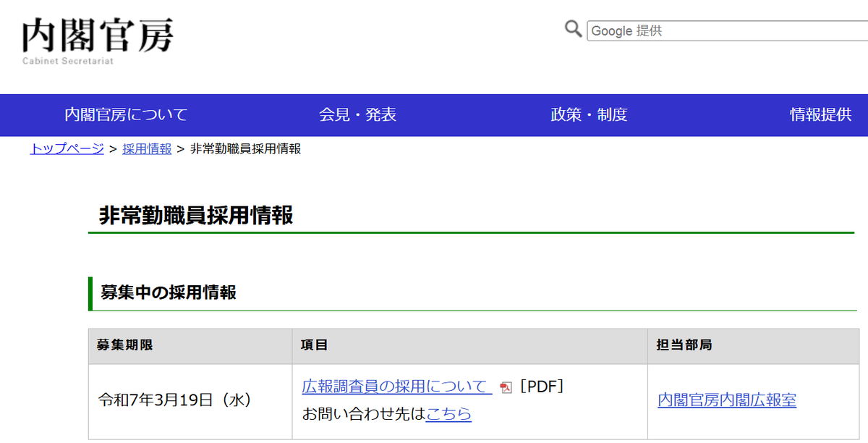Viewport: 868px width, 443px height.
Task: Open the 情報提供 menu
Action: (821, 114)
